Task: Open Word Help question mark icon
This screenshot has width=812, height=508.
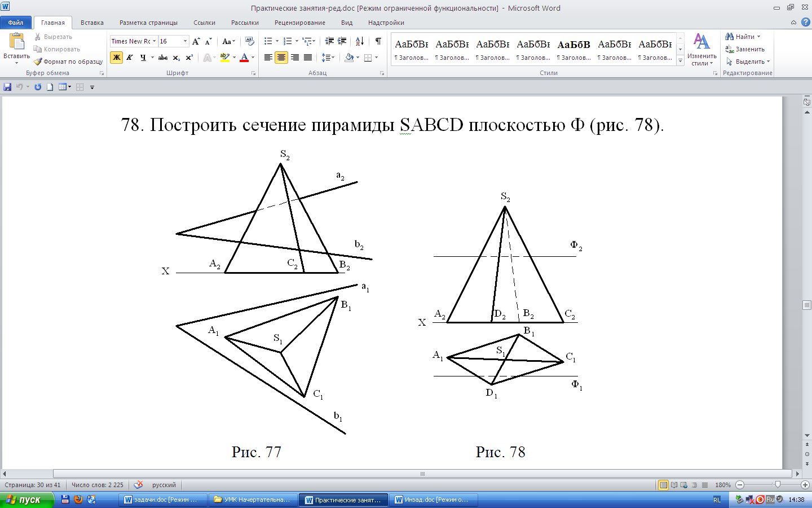Action: (x=805, y=22)
